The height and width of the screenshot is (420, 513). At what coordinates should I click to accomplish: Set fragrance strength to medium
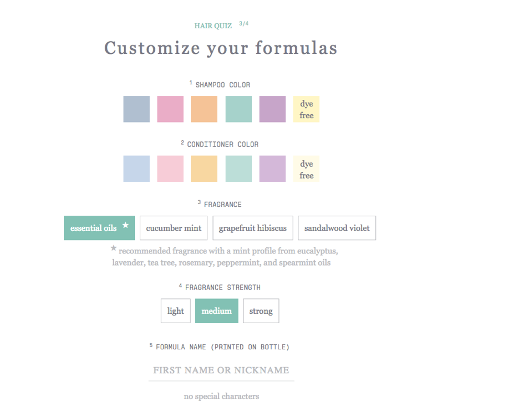(217, 311)
